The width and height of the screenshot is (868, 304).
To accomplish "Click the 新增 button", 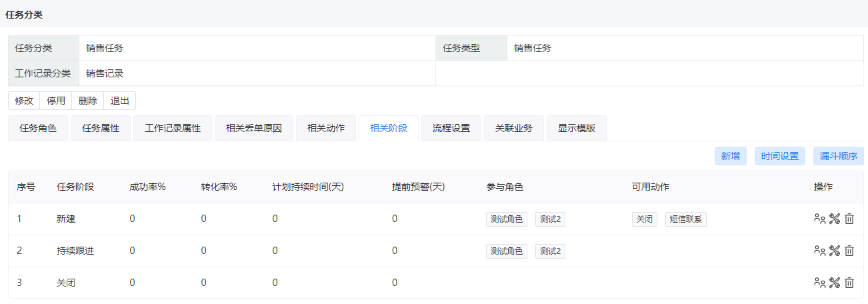I will [x=731, y=156].
